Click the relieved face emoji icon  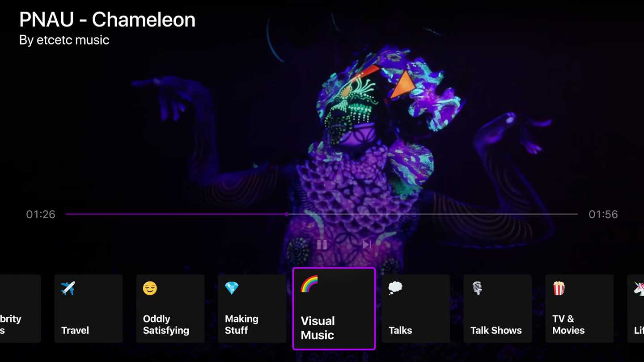point(150,288)
